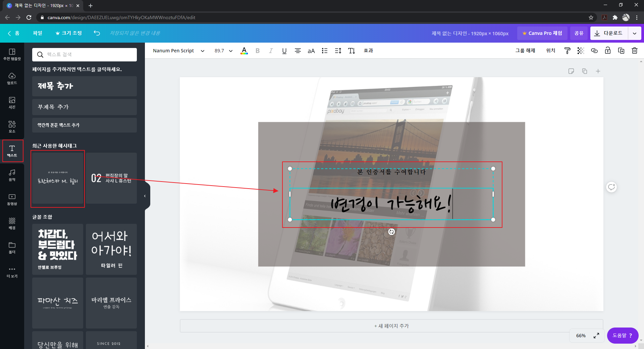Open the Nanum Pen Script font dropdown
This screenshot has width=644, height=349.
coord(178,51)
